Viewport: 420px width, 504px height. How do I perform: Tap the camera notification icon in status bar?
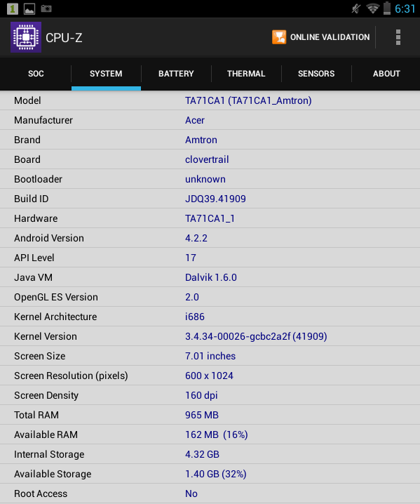click(x=46, y=8)
